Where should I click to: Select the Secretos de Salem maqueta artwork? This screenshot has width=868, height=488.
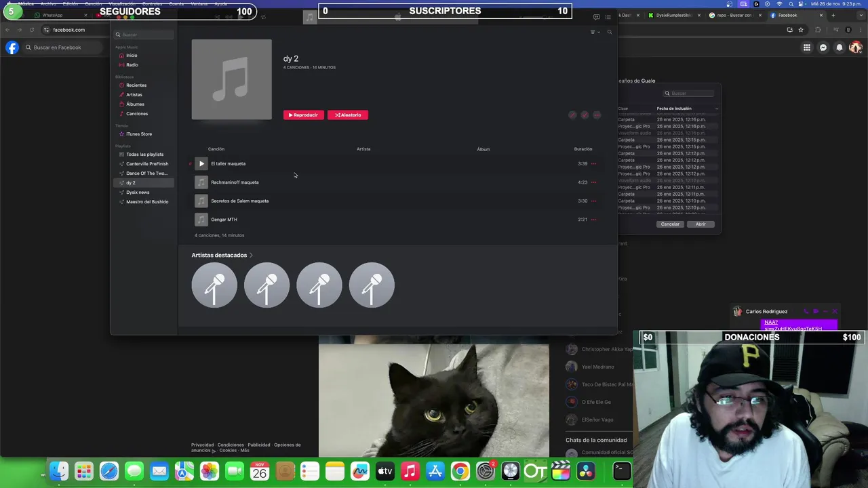(x=201, y=201)
